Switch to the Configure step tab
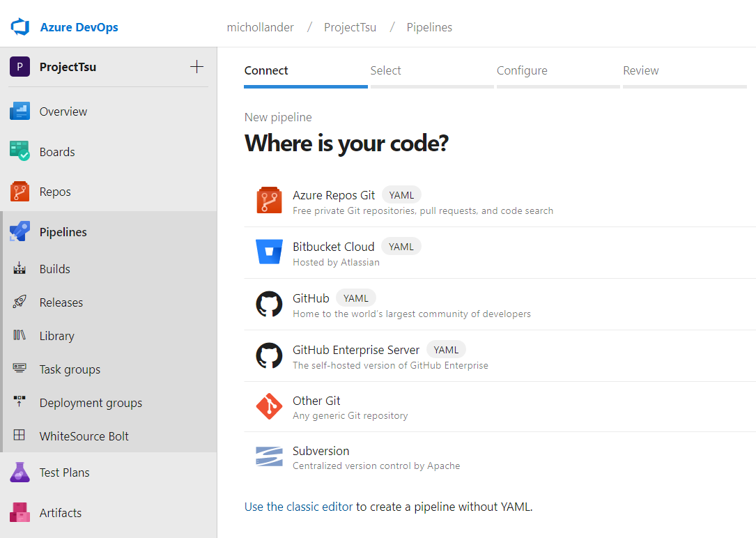Image resolution: width=756 pixels, height=538 pixels. coord(522,70)
